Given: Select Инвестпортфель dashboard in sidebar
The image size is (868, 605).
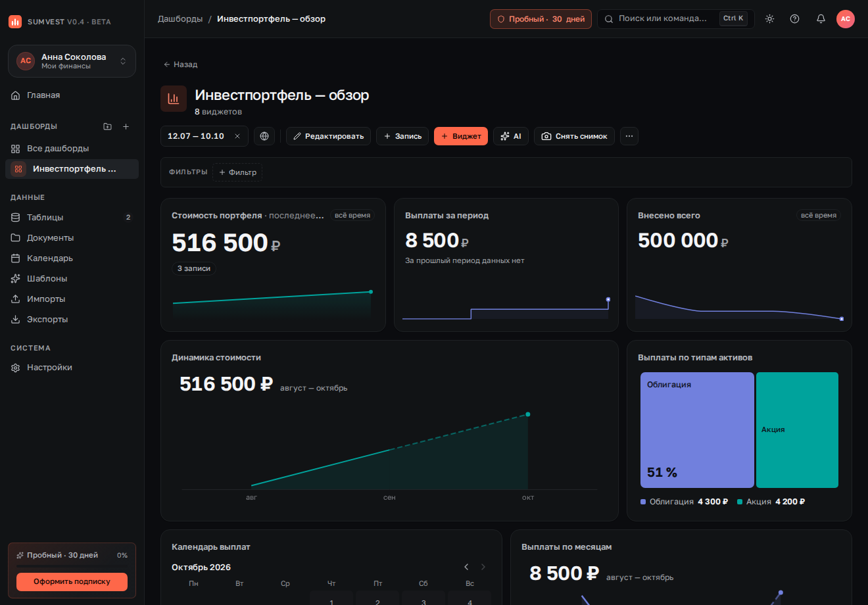Looking at the screenshot, I should tap(72, 169).
